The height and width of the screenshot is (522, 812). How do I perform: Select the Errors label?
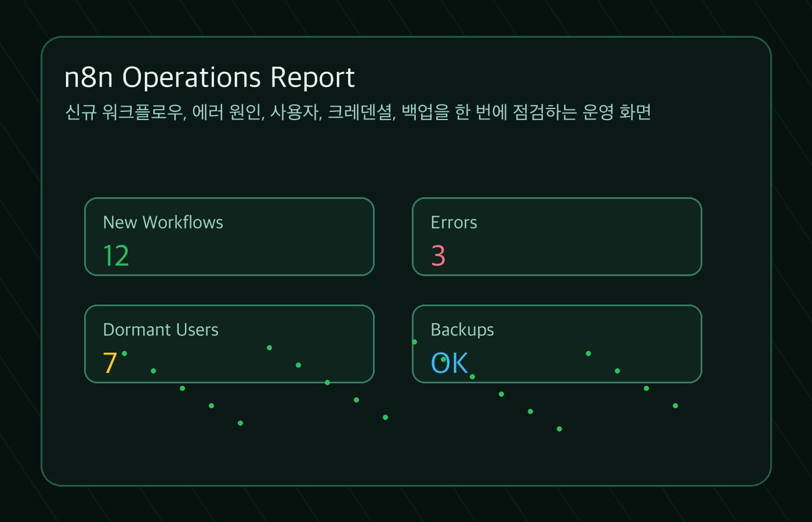(x=454, y=222)
